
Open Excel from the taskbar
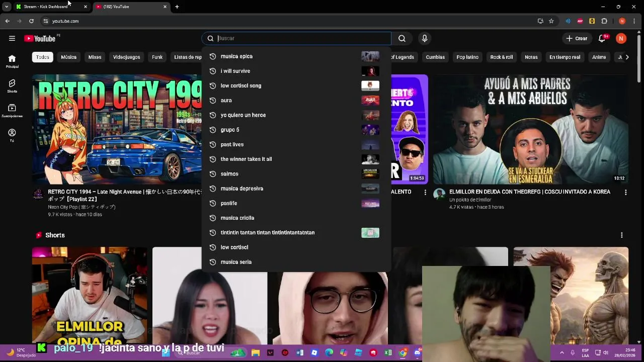point(388,353)
